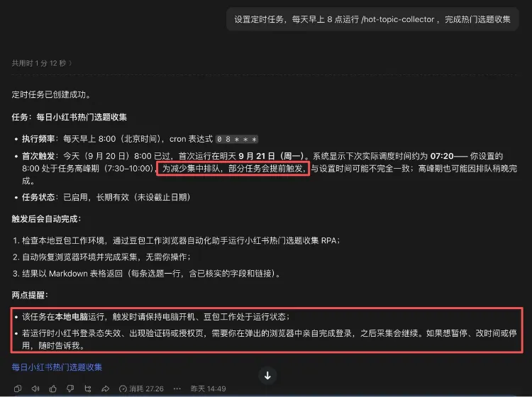Click the 两点提醒 section heading
Image resolution: width=532 pixels, height=397 pixels.
pyautogui.click(x=30, y=295)
